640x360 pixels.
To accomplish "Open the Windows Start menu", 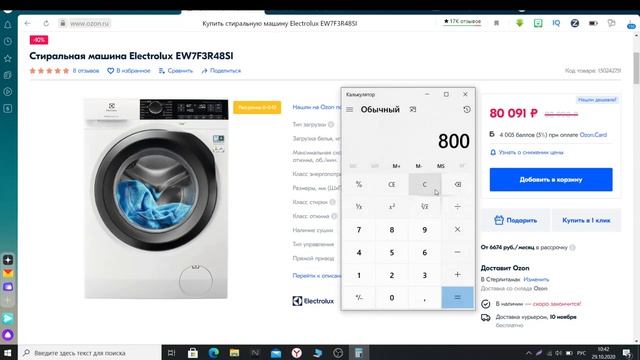I will (8, 353).
